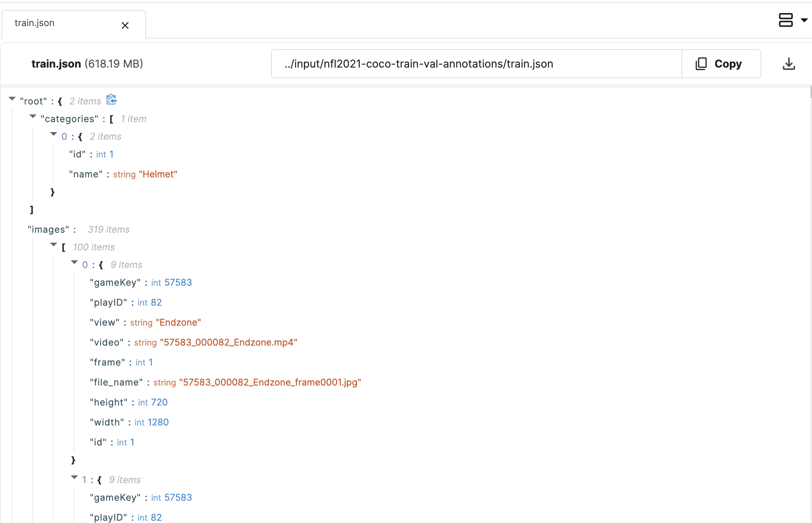The image size is (812, 523).
Task: Click the file_name value of image 0
Action: pyautogui.click(x=270, y=382)
